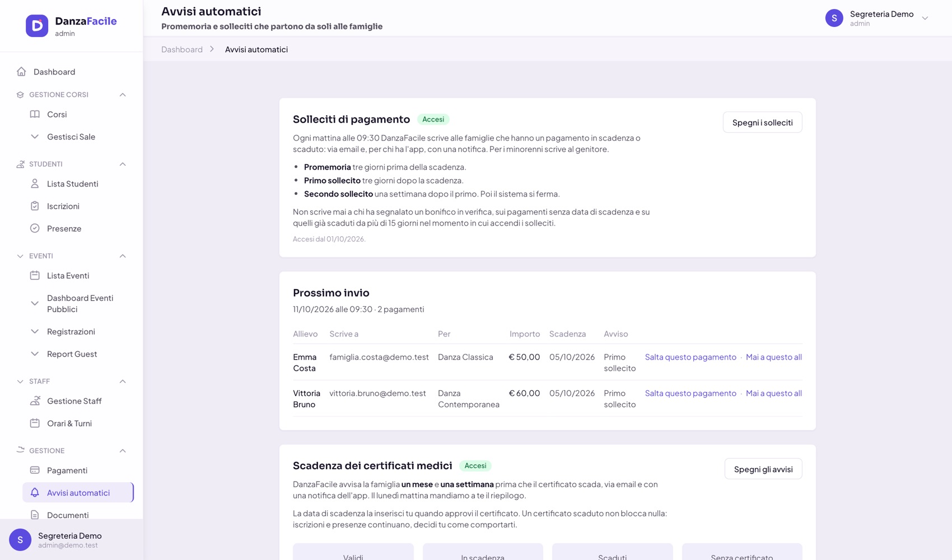Click the Gestione Corsi graduation cap icon
952x560 pixels.
tap(20, 95)
